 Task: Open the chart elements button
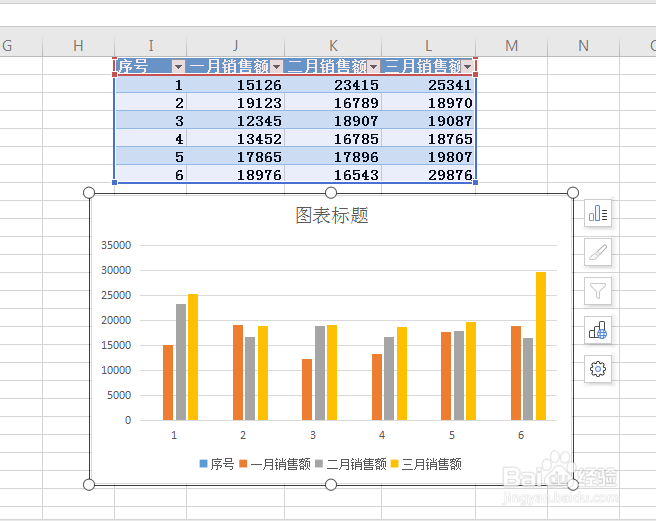pos(598,213)
